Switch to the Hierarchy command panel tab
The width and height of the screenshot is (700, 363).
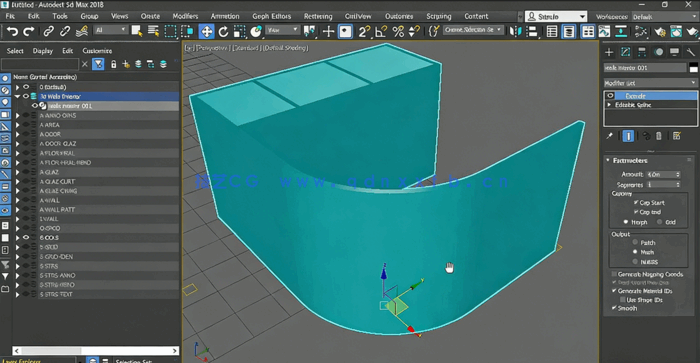(642, 52)
